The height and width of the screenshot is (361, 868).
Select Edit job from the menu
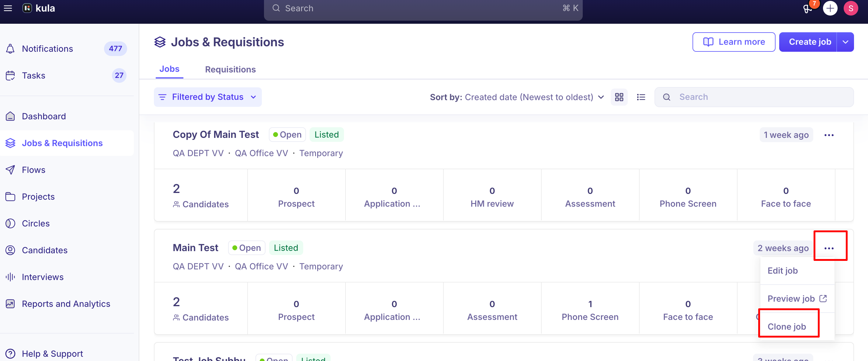click(x=797, y=271)
